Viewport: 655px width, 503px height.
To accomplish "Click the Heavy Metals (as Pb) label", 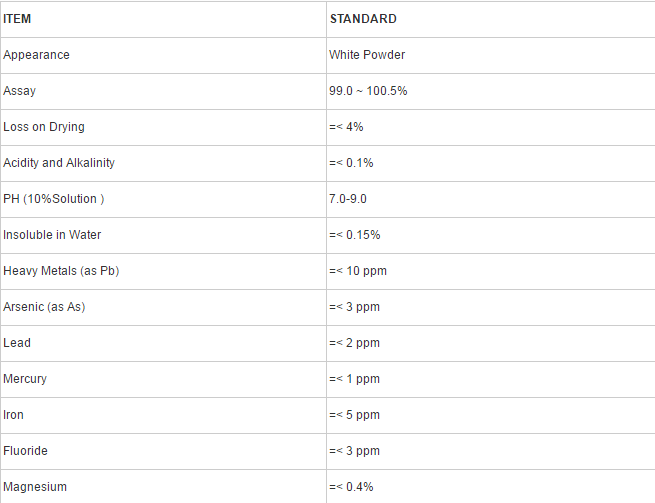I will coord(61,271).
